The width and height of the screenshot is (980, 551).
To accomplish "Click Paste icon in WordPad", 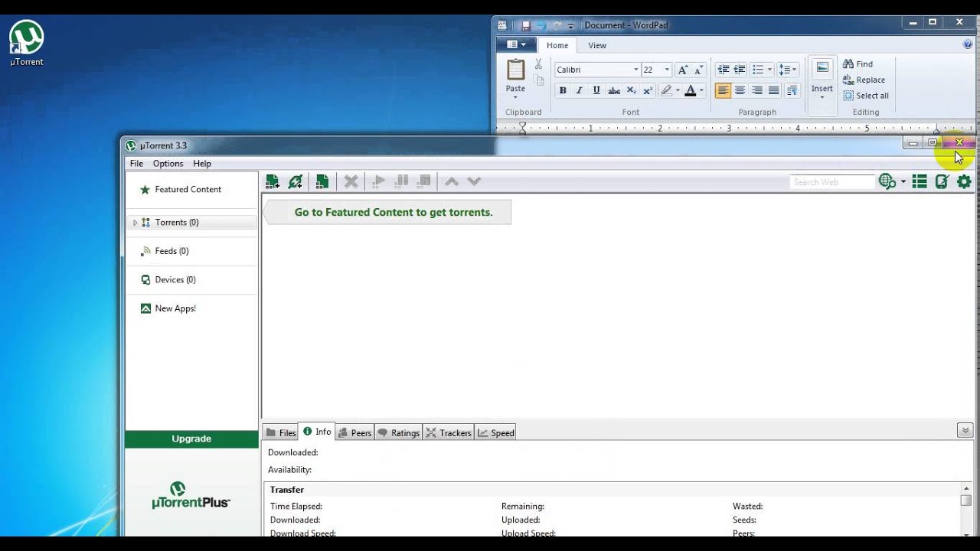I will [x=516, y=70].
